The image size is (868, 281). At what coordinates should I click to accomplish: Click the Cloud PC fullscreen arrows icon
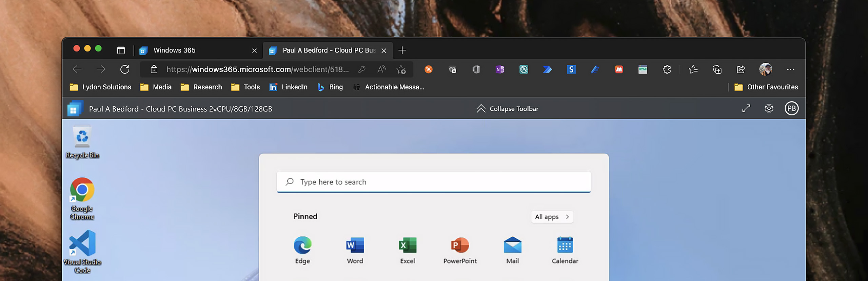(x=746, y=108)
